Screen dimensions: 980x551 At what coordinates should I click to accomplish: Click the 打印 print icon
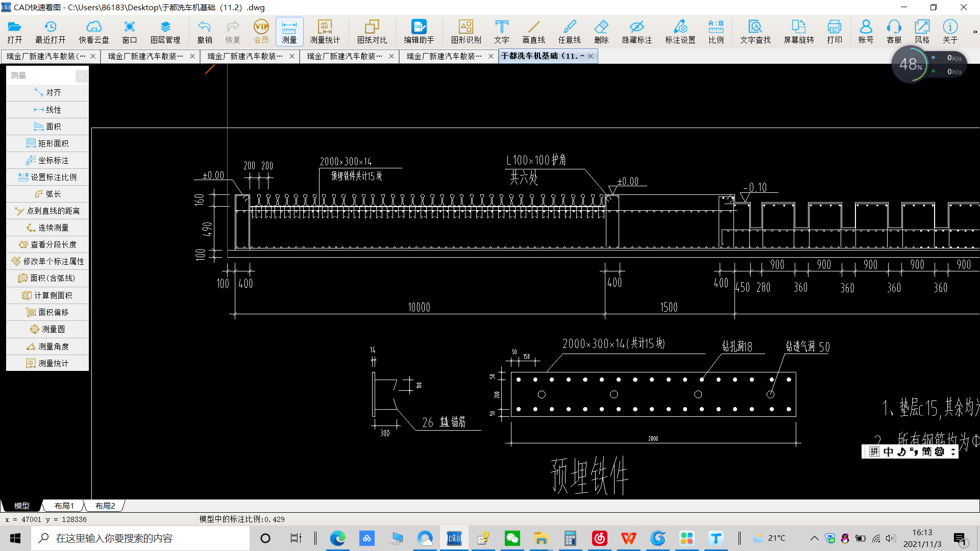pos(834,32)
